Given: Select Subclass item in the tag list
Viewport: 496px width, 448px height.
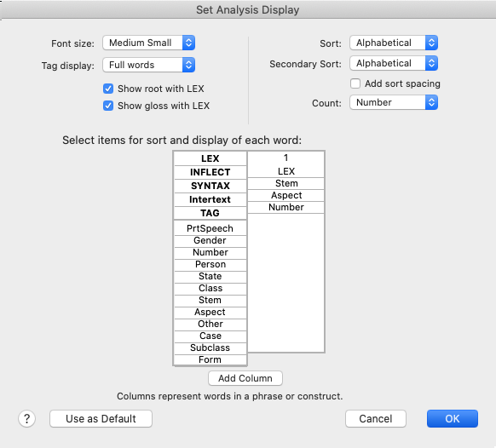Looking at the screenshot, I should (210, 347).
